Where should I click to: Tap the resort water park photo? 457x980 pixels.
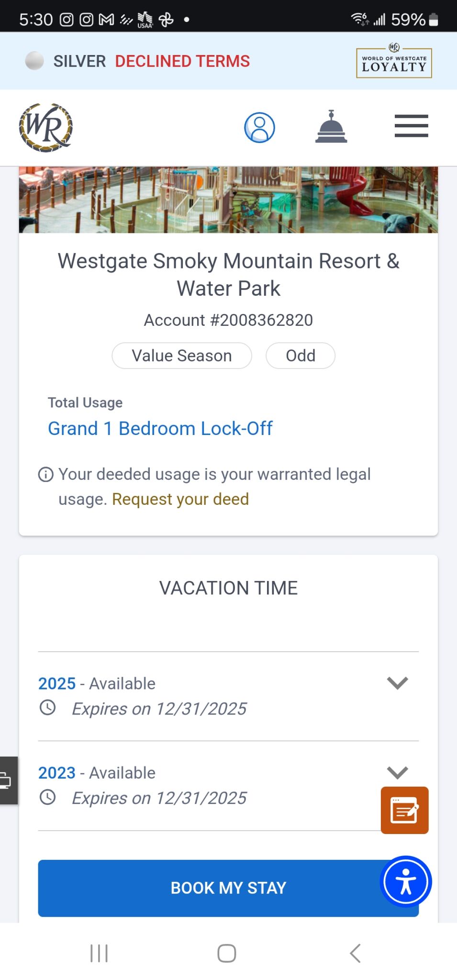(x=228, y=200)
